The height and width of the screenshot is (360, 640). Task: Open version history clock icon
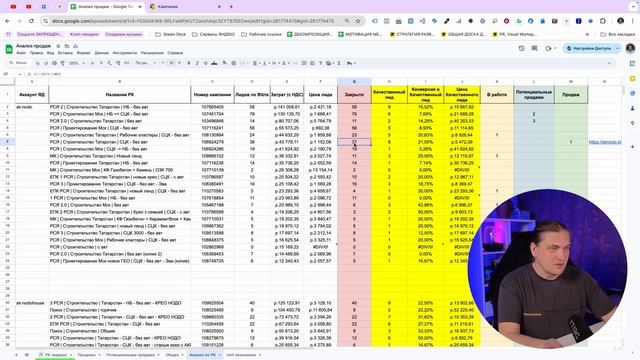pos(522,48)
